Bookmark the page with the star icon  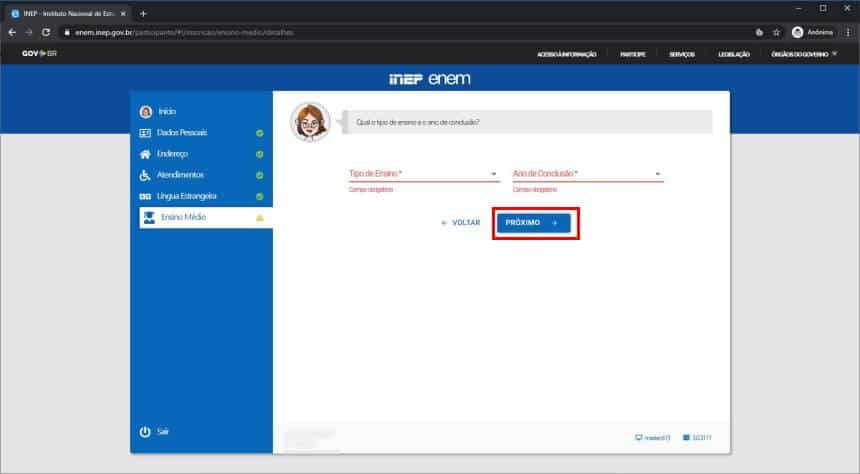tap(777, 32)
